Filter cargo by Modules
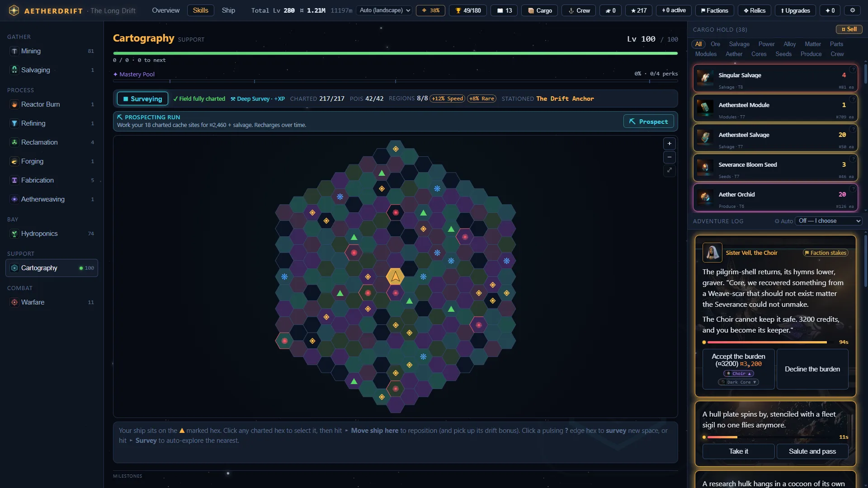868x488 pixels. [706, 54]
